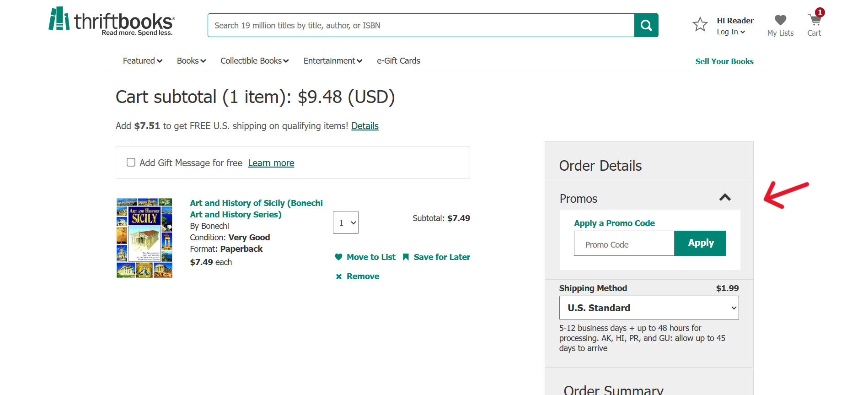Click the Apply promo button
Image resolution: width=868 pixels, height=395 pixels.
click(700, 243)
